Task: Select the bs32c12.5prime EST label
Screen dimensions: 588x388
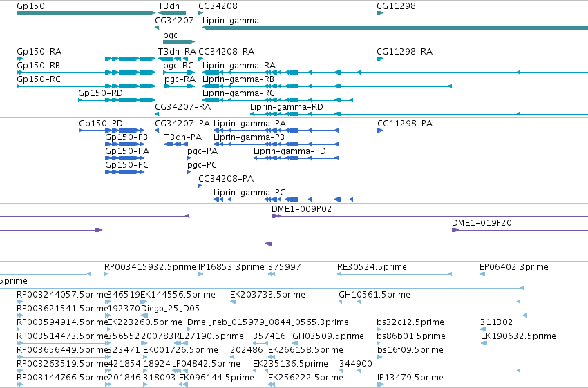Action: (410, 322)
